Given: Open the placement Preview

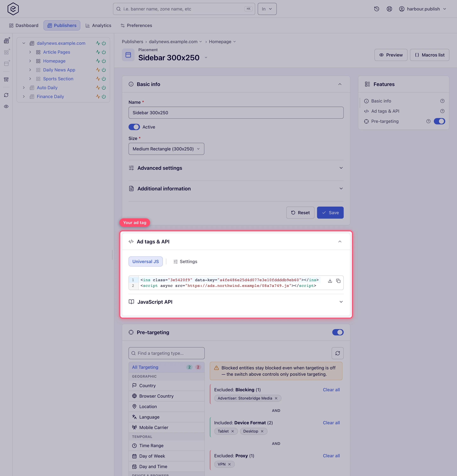Looking at the screenshot, I should coord(391,55).
